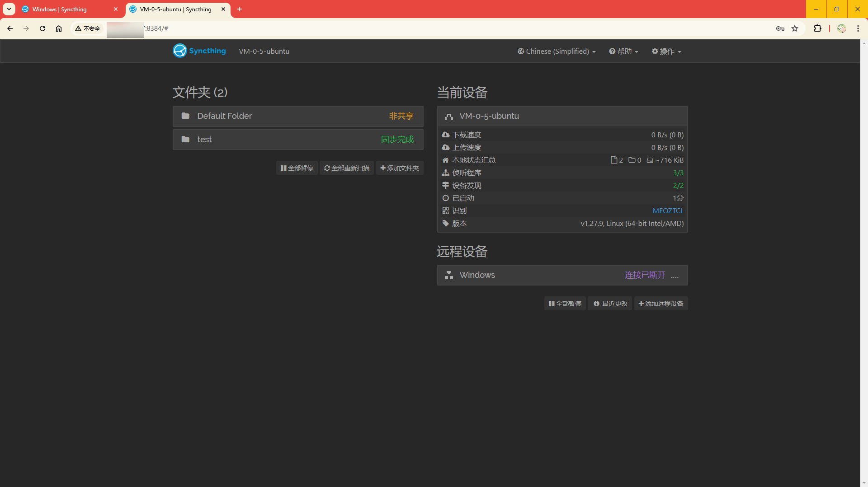Viewport: 868px width, 487px height.
Task: Click the not secure warning badge
Action: [88, 28]
